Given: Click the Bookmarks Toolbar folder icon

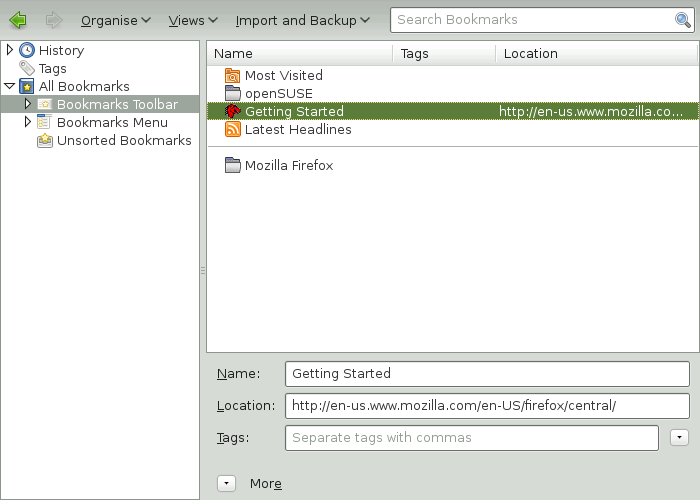Looking at the screenshot, I should pos(45,104).
